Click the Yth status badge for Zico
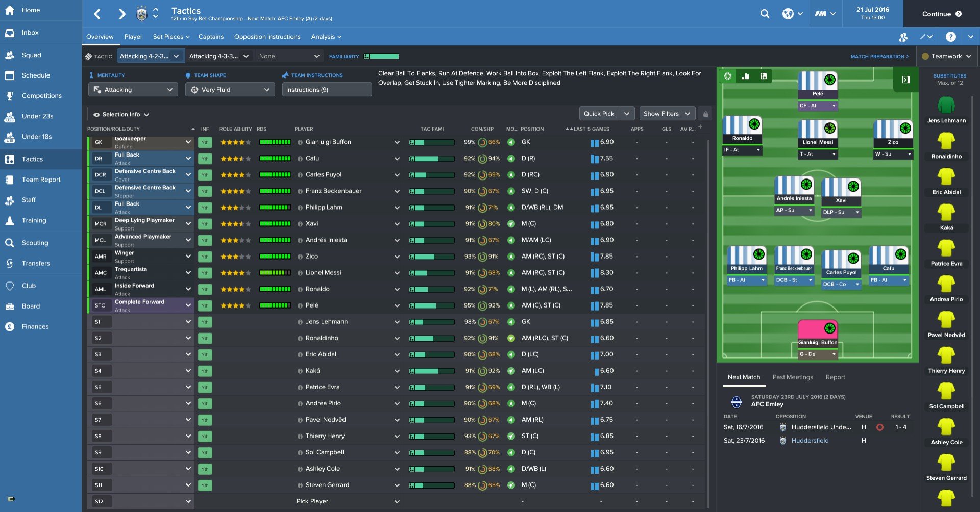Viewport: 980px width, 512px height. click(205, 257)
